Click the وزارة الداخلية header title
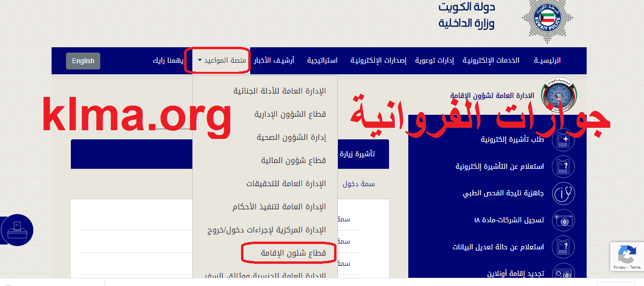Screen dimensions: 644x286 pyautogui.click(x=467, y=23)
